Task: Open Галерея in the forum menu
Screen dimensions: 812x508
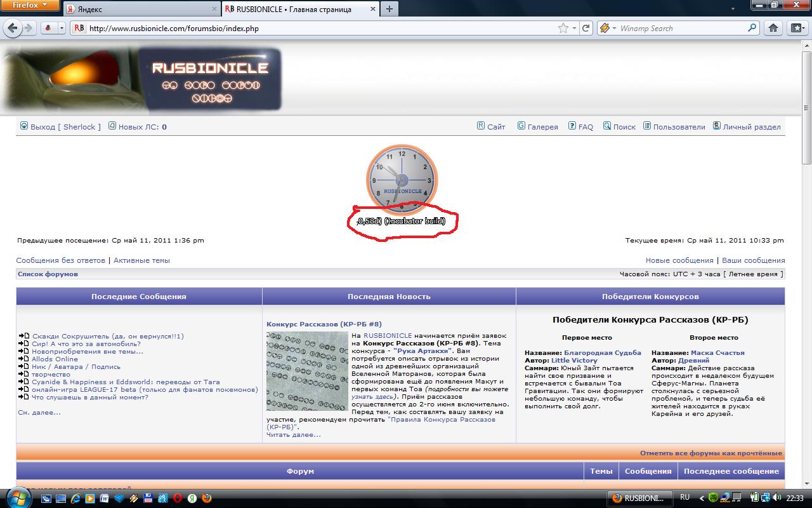Action: pyautogui.click(x=537, y=126)
